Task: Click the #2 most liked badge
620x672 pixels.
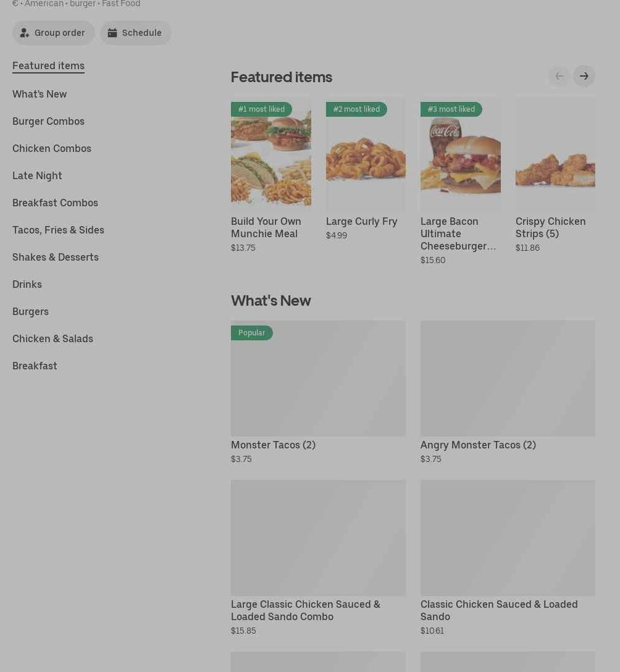Action: [x=356, y=109]
